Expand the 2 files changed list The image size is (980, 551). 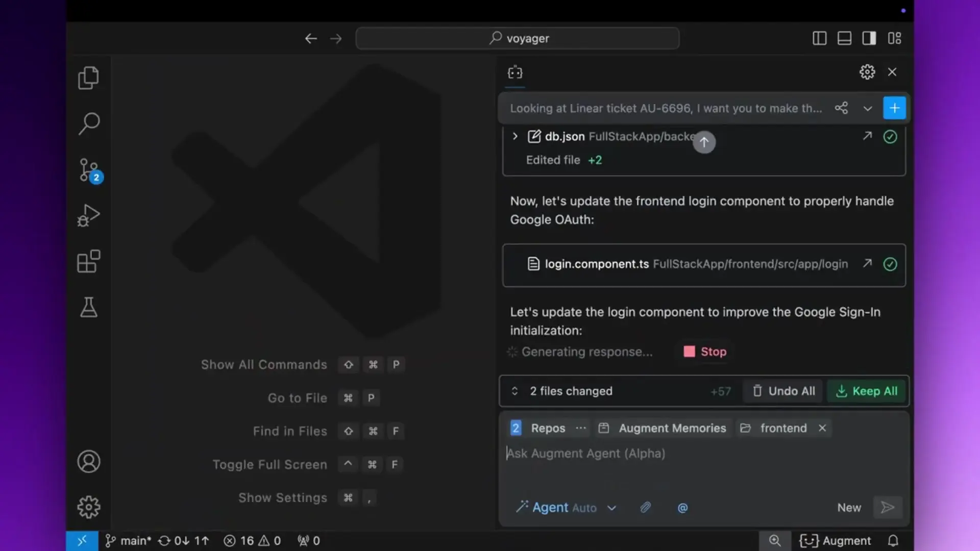tap(514, 391)
